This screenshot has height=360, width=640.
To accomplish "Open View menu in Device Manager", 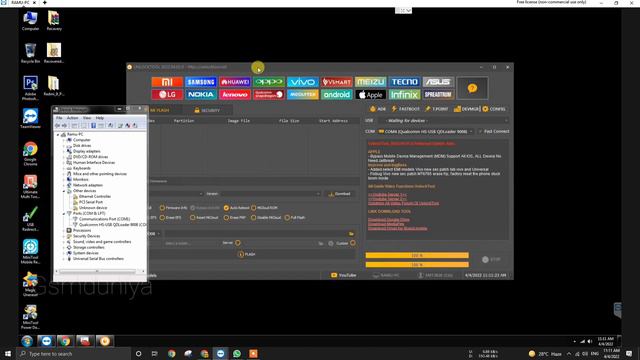I will tap(87, 118).
